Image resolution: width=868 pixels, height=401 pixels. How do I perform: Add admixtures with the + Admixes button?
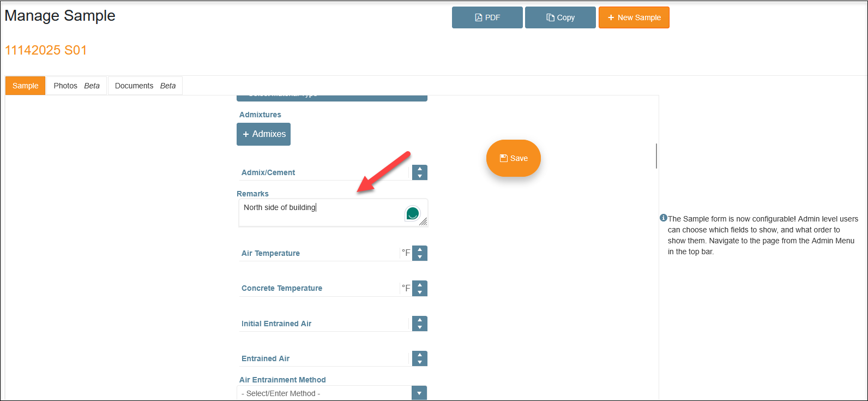(263, 134)
